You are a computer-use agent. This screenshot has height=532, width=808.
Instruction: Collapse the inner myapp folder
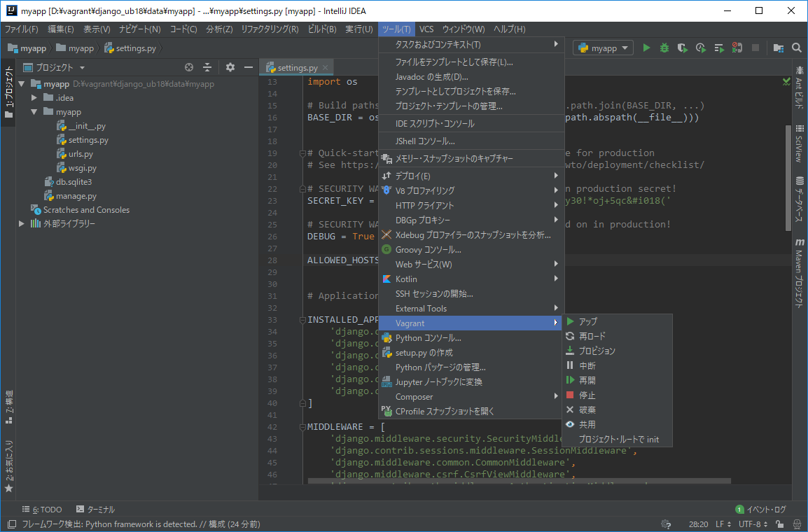(34, 112)
